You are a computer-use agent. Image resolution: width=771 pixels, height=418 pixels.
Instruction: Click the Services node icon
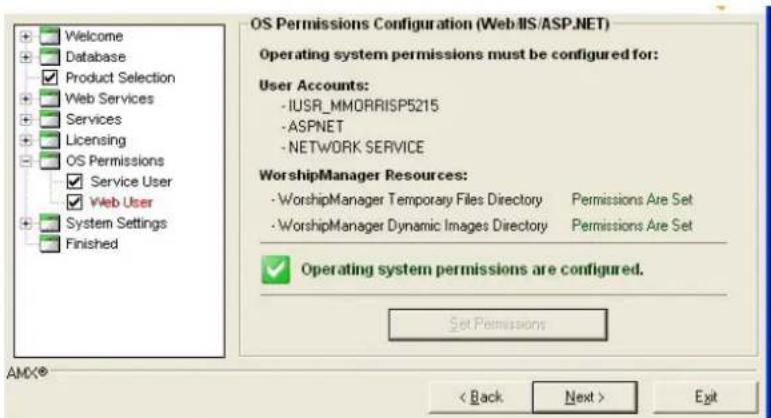click(x=50, y=119)
